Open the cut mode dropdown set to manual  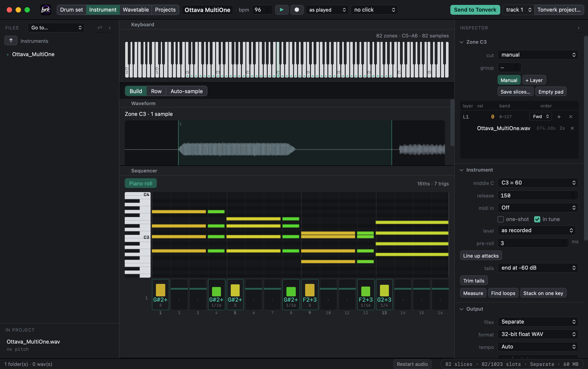tap(538, 55)
